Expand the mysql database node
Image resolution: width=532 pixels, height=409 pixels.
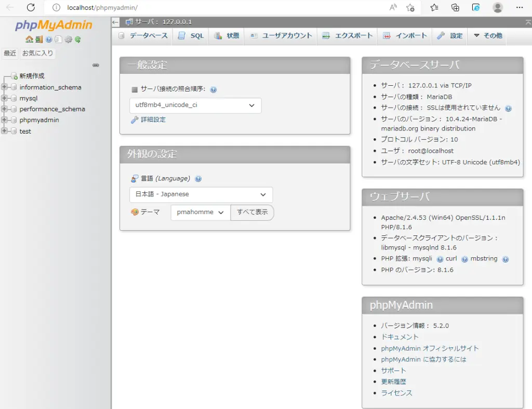click(x=4, y=98)
